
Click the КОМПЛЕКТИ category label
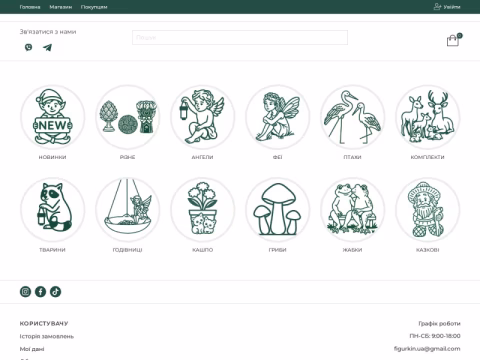click(427, 157)
